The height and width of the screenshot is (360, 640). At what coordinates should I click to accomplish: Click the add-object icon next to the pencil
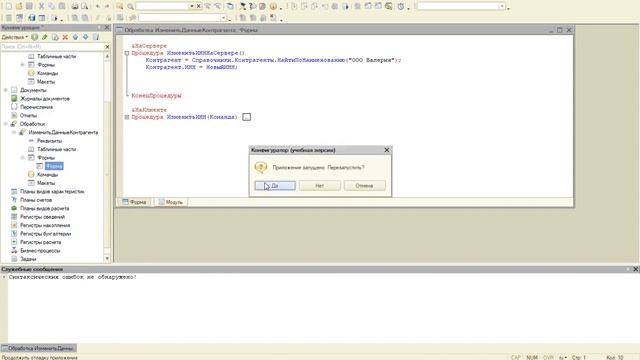tap(55, 37)
